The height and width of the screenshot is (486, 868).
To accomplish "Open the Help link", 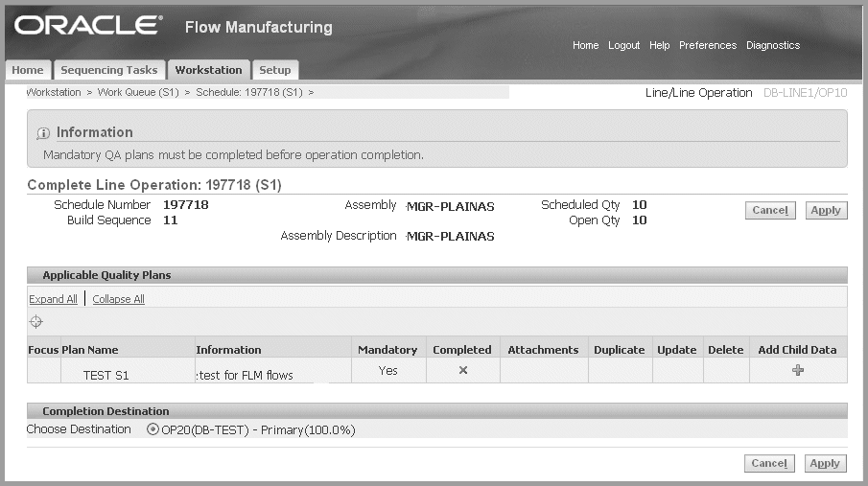I will [659, 45].
